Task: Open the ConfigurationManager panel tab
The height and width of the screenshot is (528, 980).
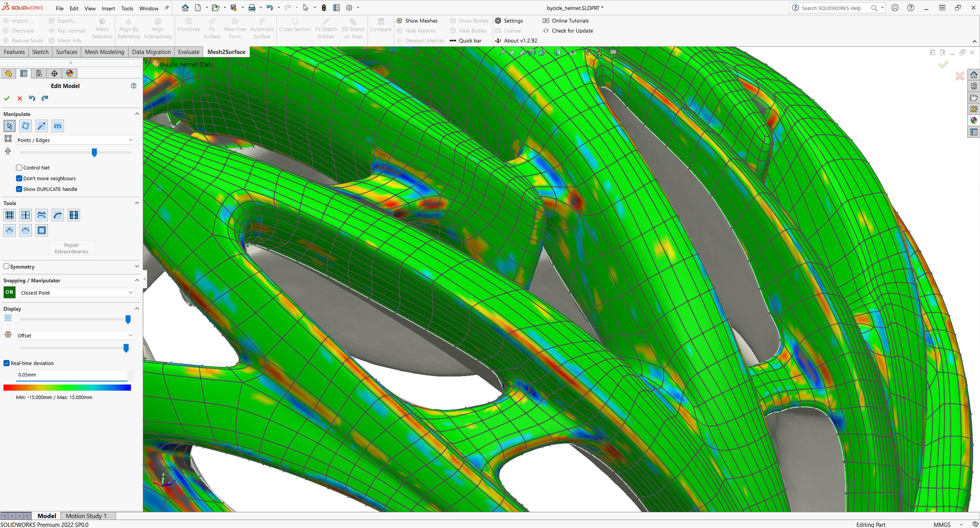Action: pyautogui.click(x=39, y=73)
